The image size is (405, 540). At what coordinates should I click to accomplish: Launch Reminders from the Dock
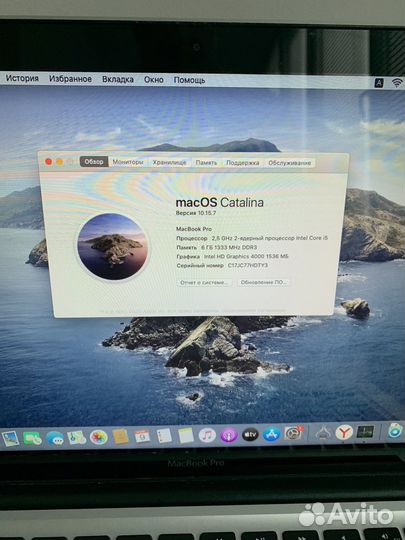point(164,436)
